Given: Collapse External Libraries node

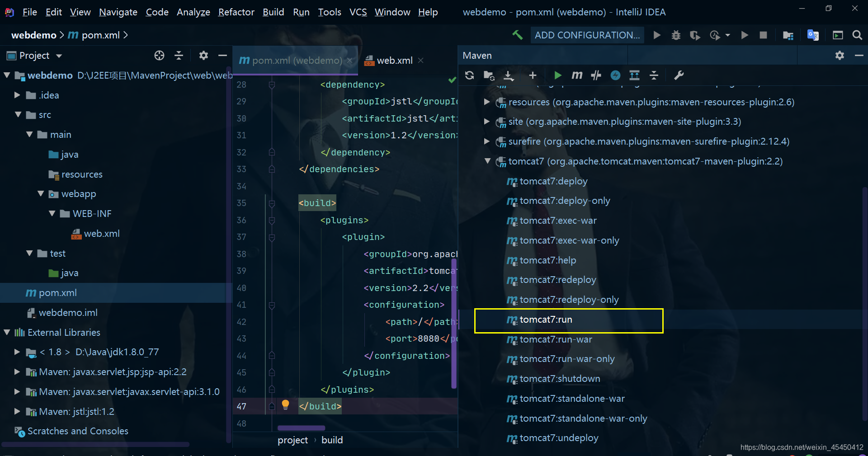Looking at the screenshot, I should coord(7,332).
